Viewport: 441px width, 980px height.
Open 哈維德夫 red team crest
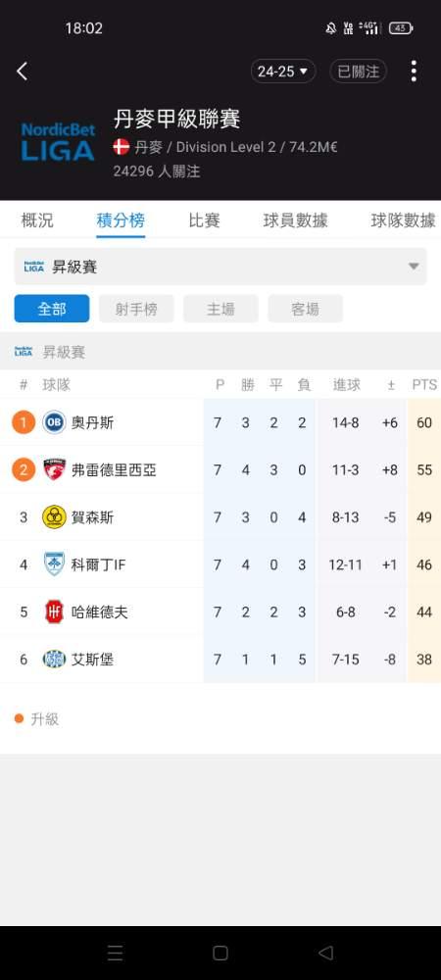54,612
